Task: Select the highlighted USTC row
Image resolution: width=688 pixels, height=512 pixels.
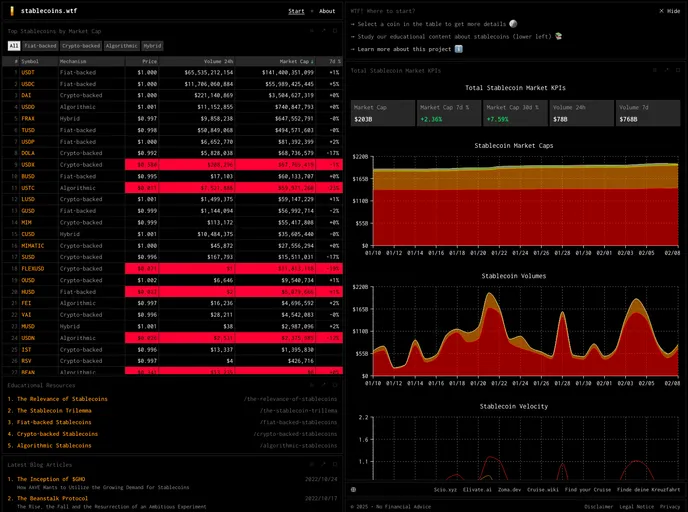Action: 172,188
